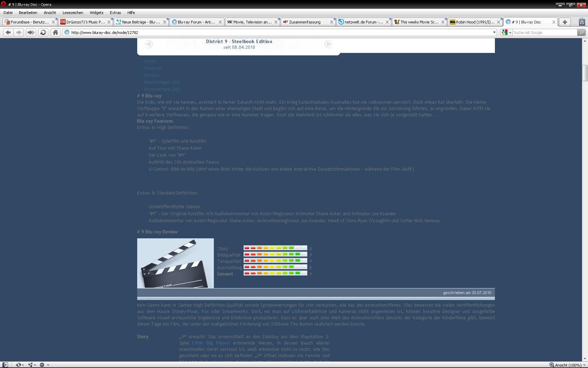Open the Kommentare (38) link
Image resolution: width=588 pixels, height=368 pixels.
tap(162, 89)
